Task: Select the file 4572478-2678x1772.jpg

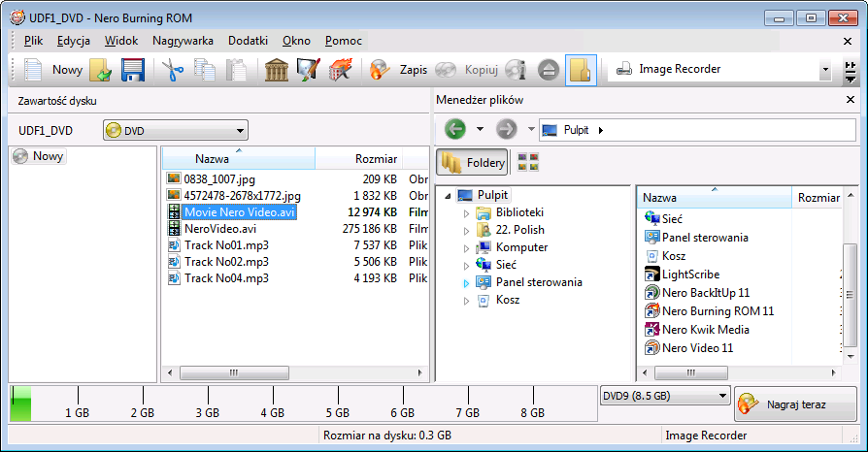Action: pos(234,196)
